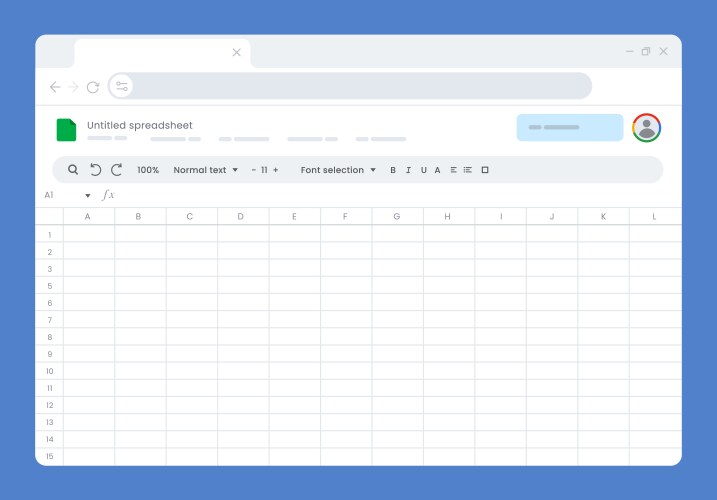717x500 pixels.
Task: Increase font size with plus button
Action: [276, 170]
